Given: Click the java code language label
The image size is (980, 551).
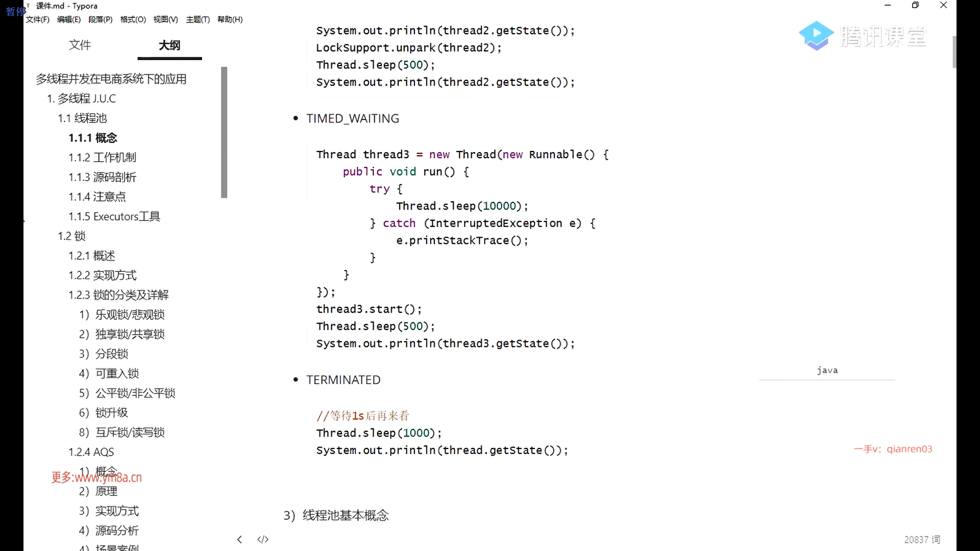Looking at the screenshot, I should [827, 370].
